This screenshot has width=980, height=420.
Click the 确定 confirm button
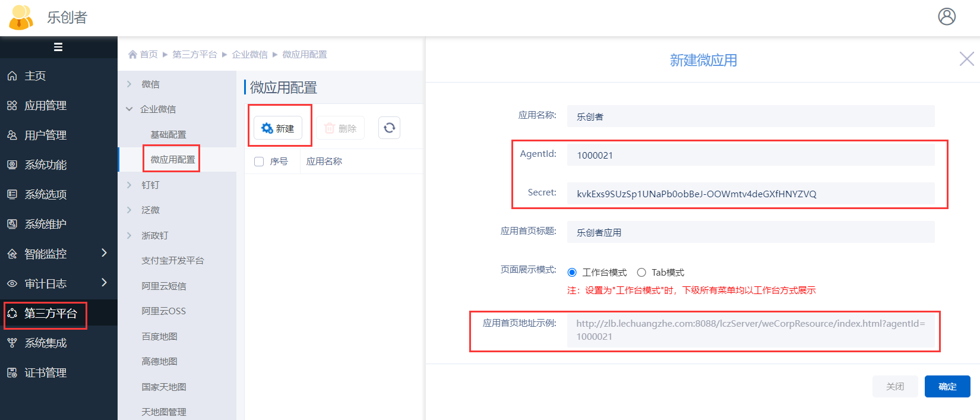pyautogui.click(x=947, y=387)
